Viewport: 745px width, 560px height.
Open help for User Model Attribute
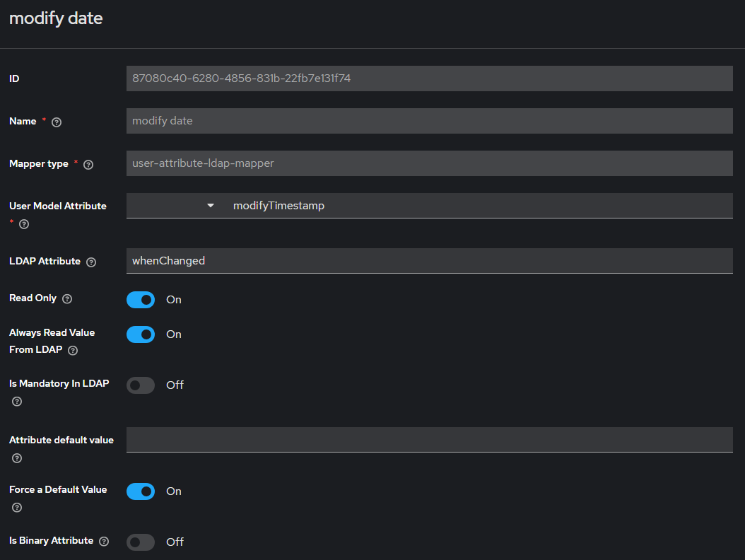tap(24, 224)
